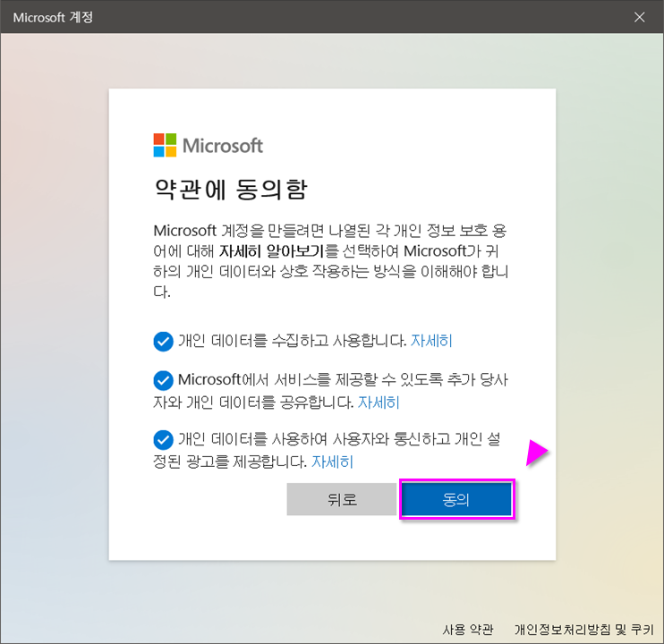The width and height of the screenshot is (664, 644).
Task: Click the gray 뒤로 button
Action: [341, 500]
